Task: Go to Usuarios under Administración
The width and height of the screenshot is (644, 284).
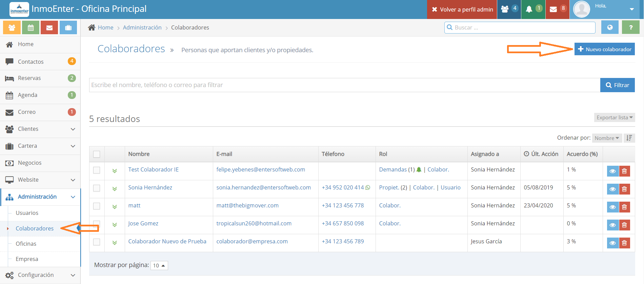Action: pyautogui.click(x=27, y=213)
